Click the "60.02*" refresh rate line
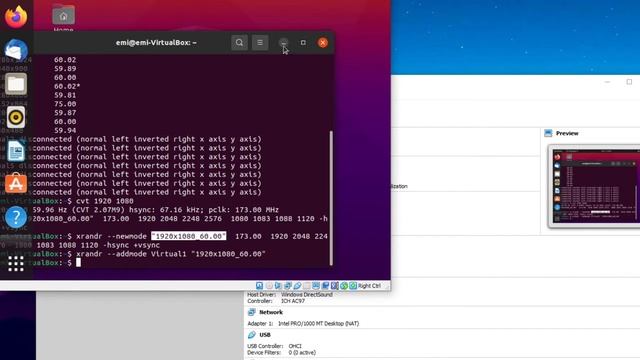This screenshot has height=360, width=640. [67, 86]
